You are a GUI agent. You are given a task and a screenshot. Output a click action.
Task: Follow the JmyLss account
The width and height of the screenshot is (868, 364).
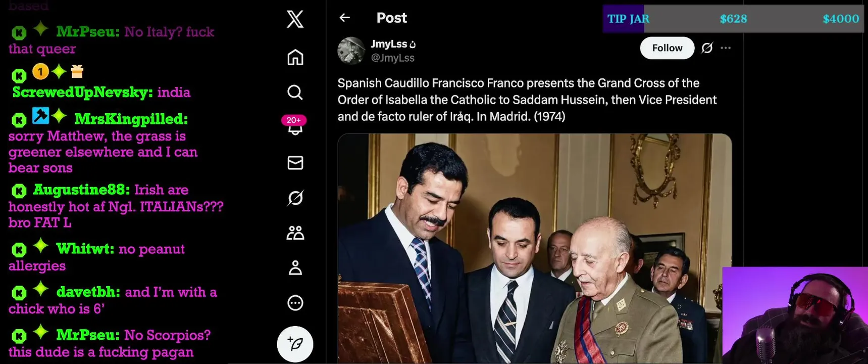667,48
